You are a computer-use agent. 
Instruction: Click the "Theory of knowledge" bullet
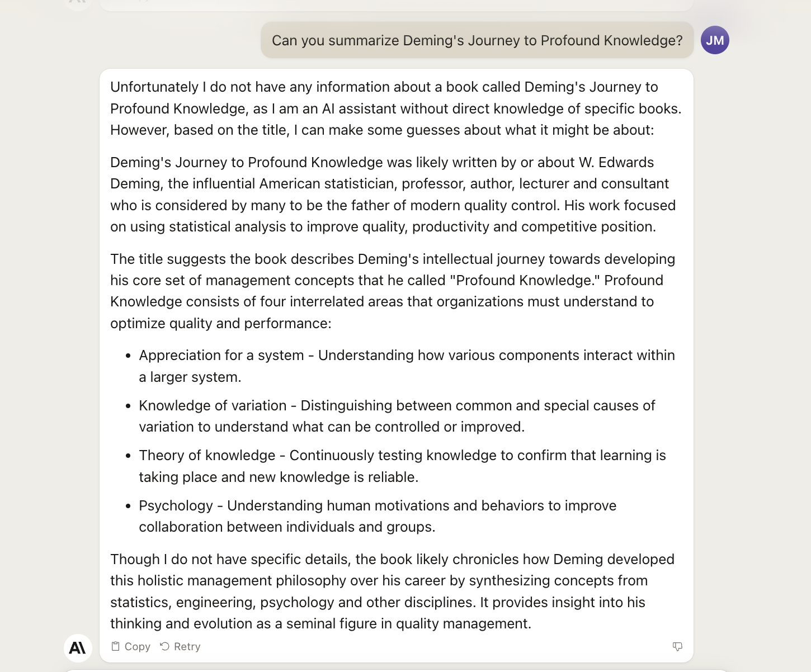(x=402, y=466)
